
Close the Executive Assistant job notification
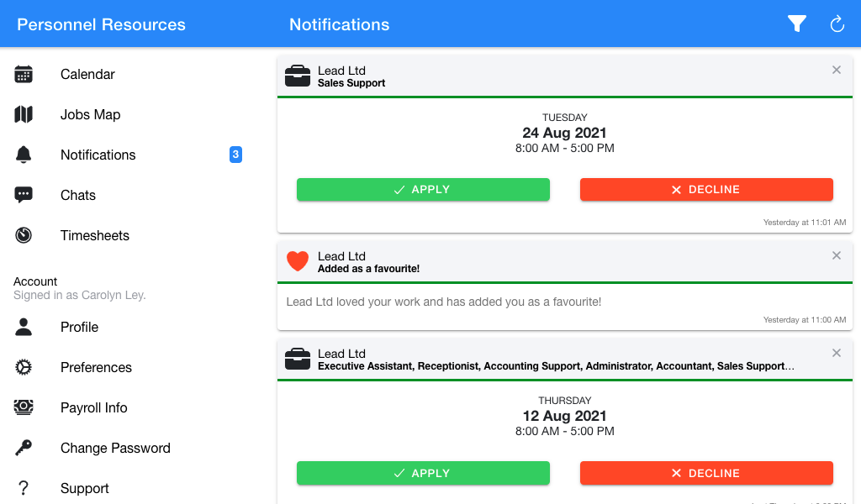pyautogui.click(x=837, y=353)
